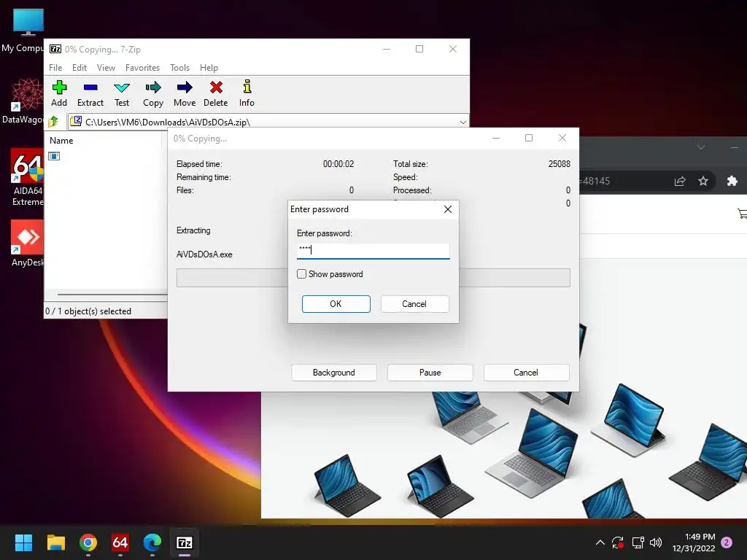This screenshot has width=747, height=560.
Task: Open the Favorites menu in 7-Zip
Action: pos(142,68)
